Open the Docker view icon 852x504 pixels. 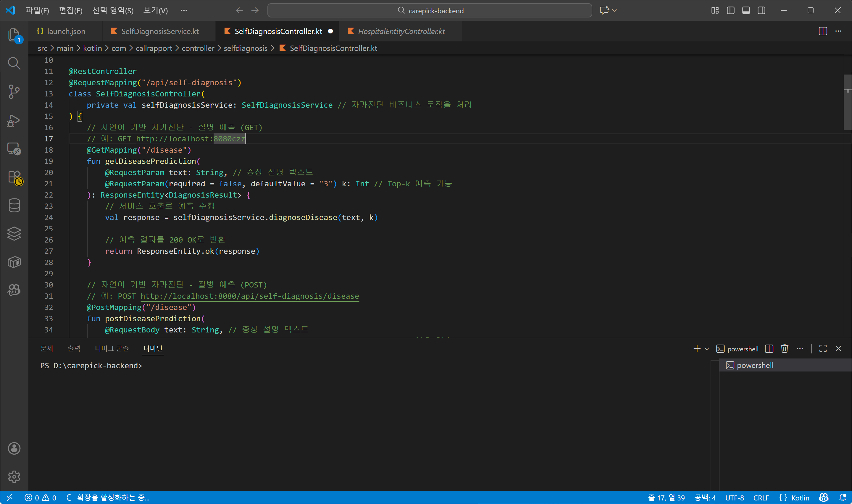click(x=14, y=262)
